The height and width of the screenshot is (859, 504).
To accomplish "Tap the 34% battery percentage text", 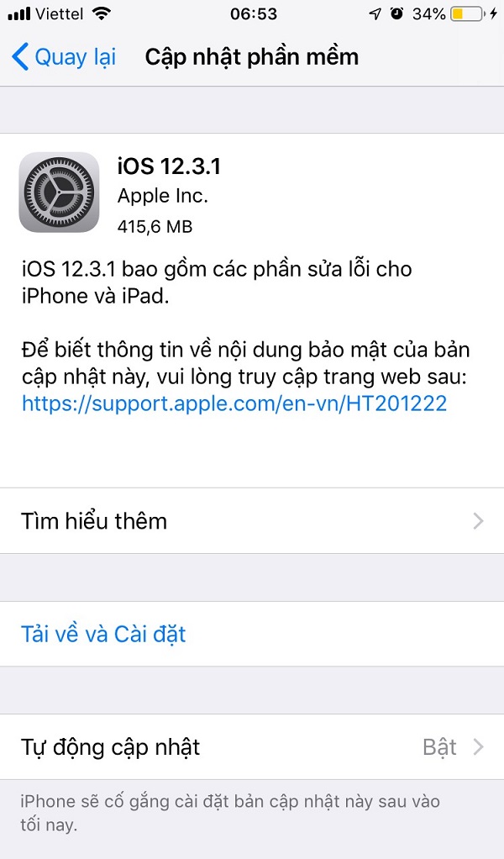I will point(428,14).
